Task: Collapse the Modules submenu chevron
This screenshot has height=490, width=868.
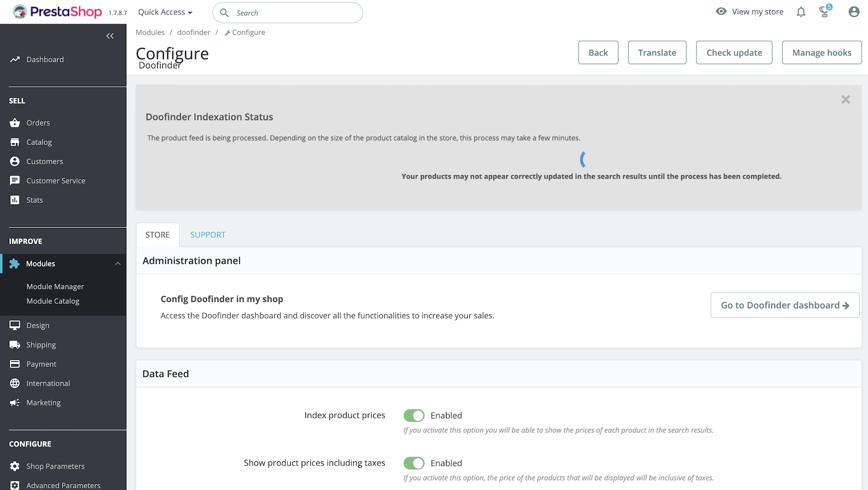Action: [118, 264]
